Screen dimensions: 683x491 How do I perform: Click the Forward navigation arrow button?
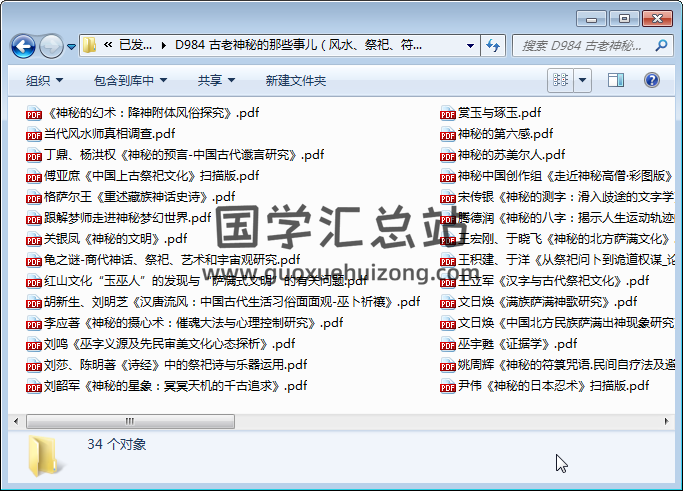51,46
